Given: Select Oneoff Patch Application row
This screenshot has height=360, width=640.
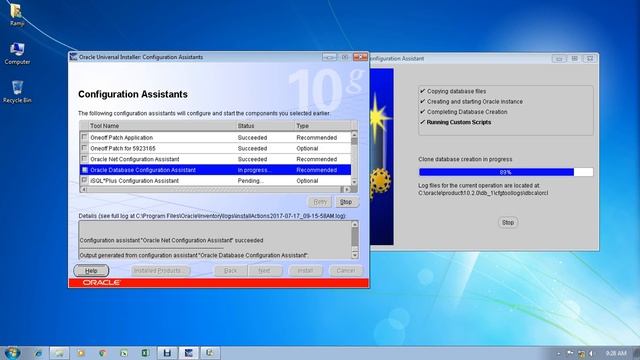Looking at the screenshot, I should [x=215, y=138].
